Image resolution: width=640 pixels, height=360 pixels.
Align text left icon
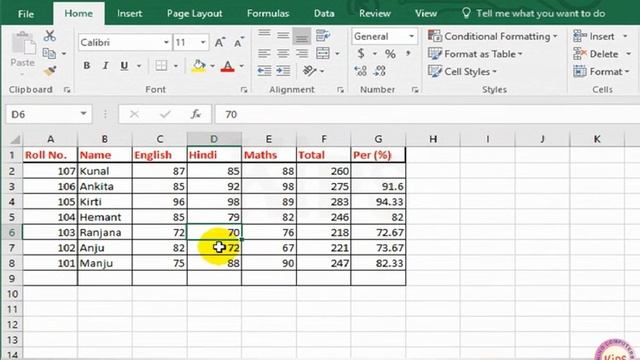click(x=264, y=53)
